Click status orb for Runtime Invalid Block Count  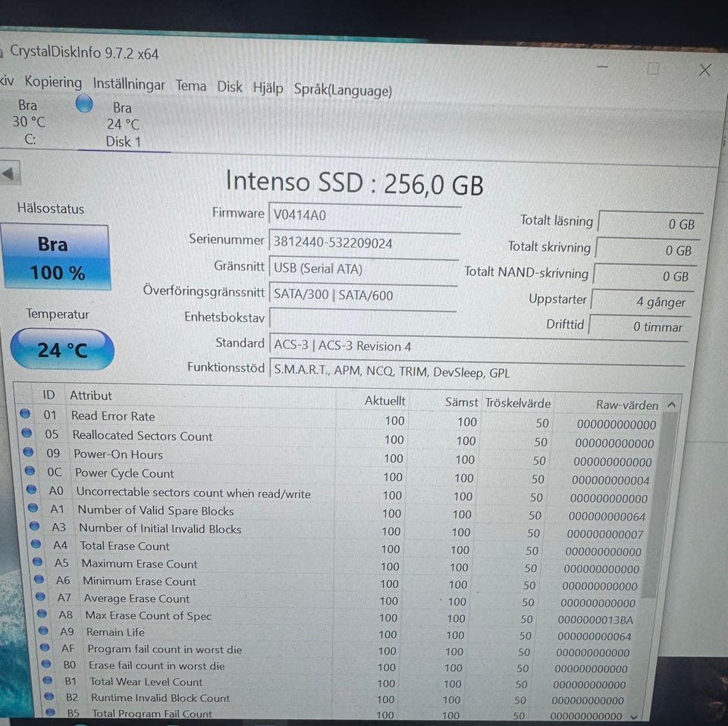(x=49, y=696)
